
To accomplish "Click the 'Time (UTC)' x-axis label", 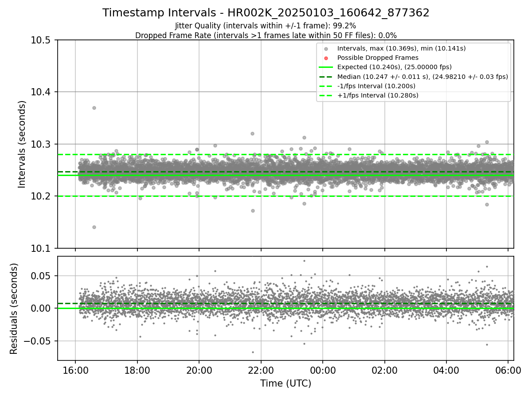I will point(286,383).
